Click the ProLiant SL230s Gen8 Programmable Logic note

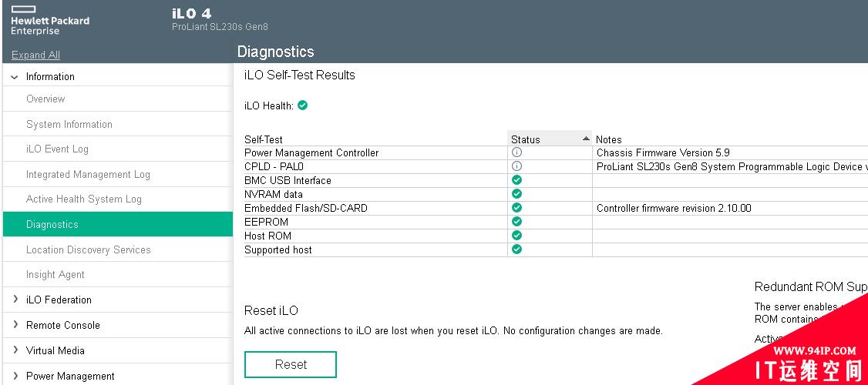[732, 166]
